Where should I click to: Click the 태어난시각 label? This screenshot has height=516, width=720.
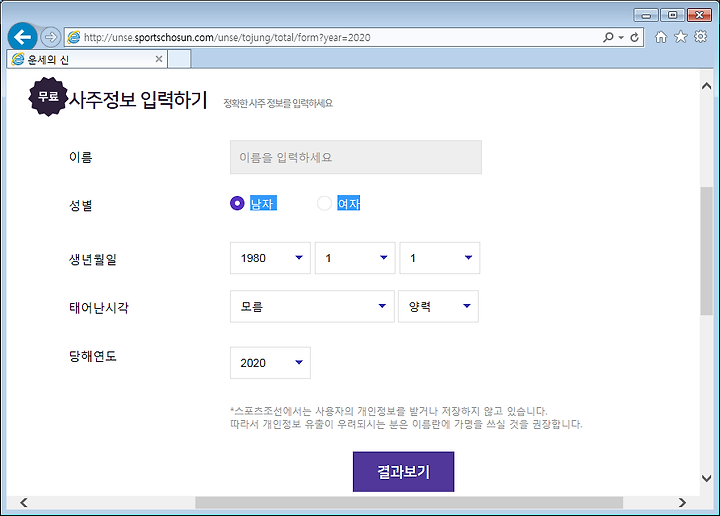tap(99, 308)
